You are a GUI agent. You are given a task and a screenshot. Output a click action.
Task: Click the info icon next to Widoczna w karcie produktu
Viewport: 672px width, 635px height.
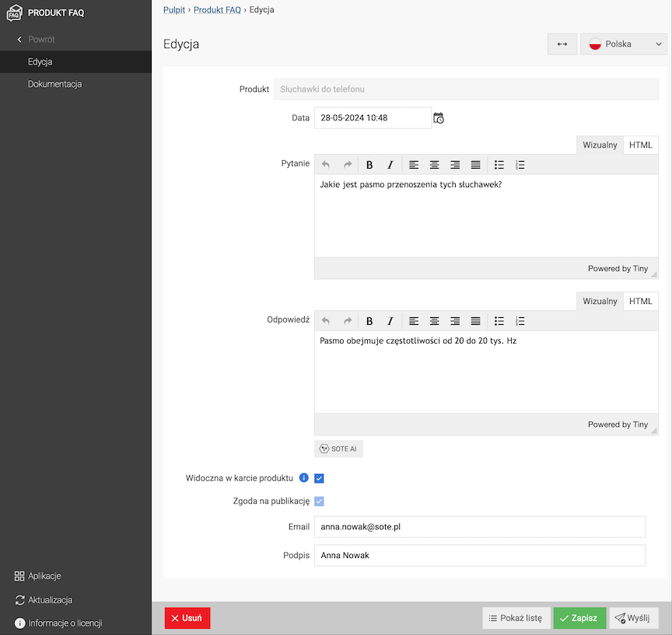pyautogui.click(x=303, y=477)
